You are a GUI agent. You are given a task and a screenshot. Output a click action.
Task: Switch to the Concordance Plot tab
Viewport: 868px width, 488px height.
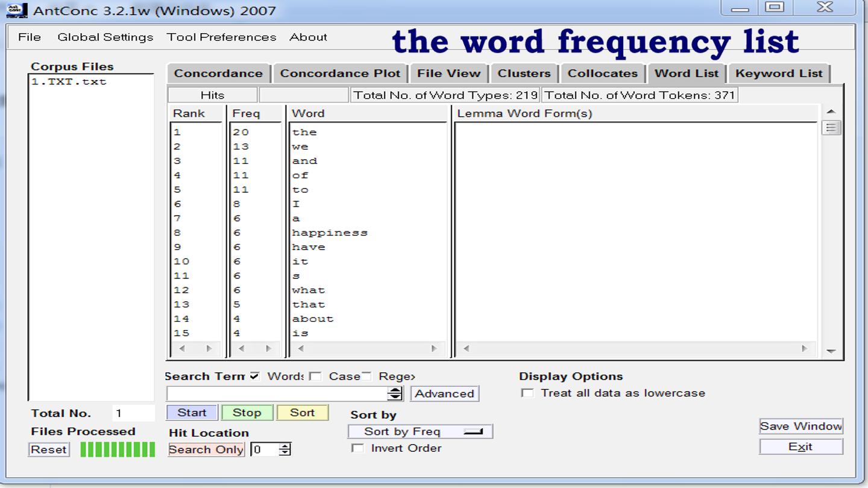tap(340, 74)
